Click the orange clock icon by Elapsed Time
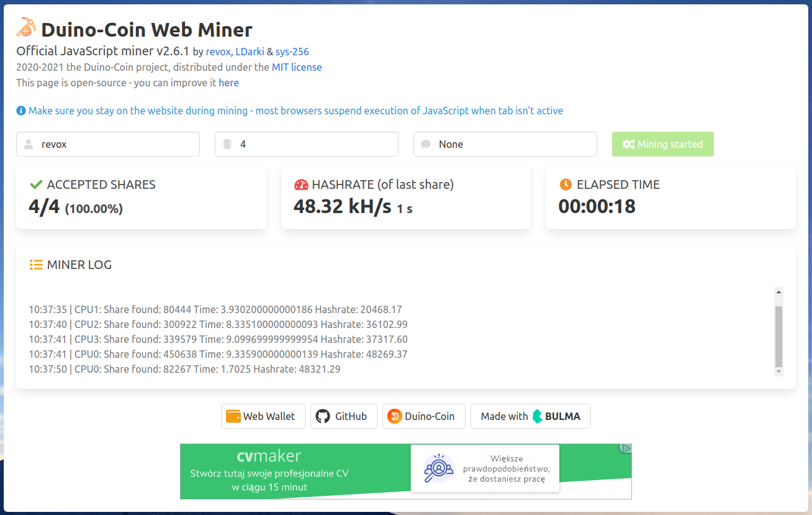Viewport: 812px width, 515px height. point(566,185)
